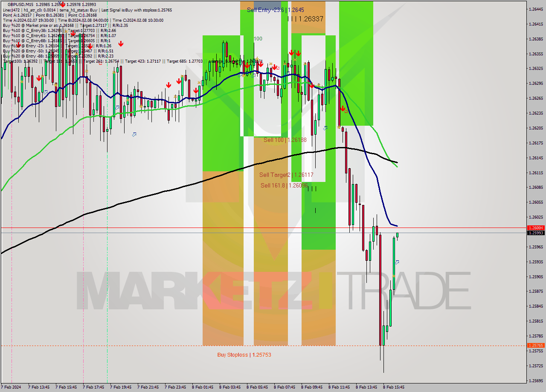Click the '7 Feb 17:45' time axis label
Viewport: 546px width, 392px height.
(93, 387)
